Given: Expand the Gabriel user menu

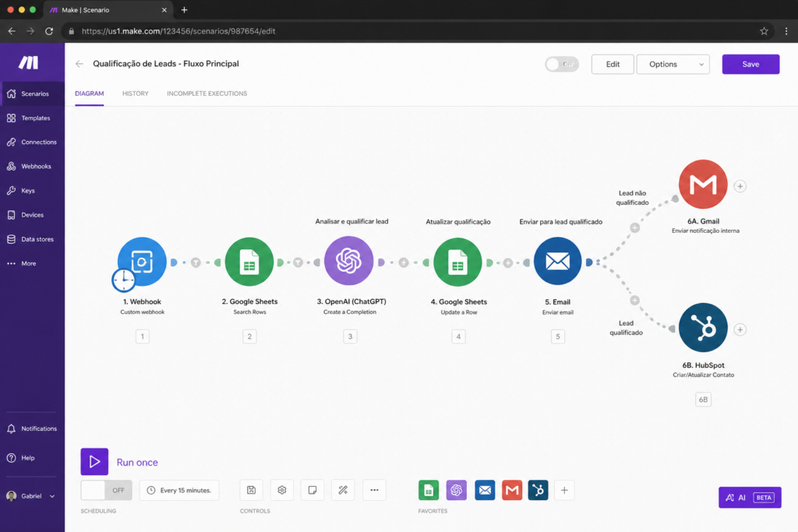Looking at the screenshot, I should pyautogui.click(x=31, y=496).
